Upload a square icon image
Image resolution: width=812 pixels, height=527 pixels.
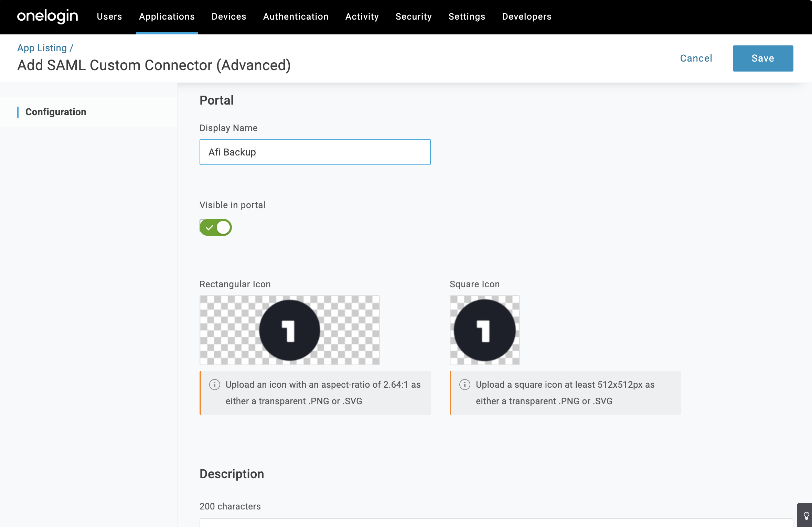484,330
